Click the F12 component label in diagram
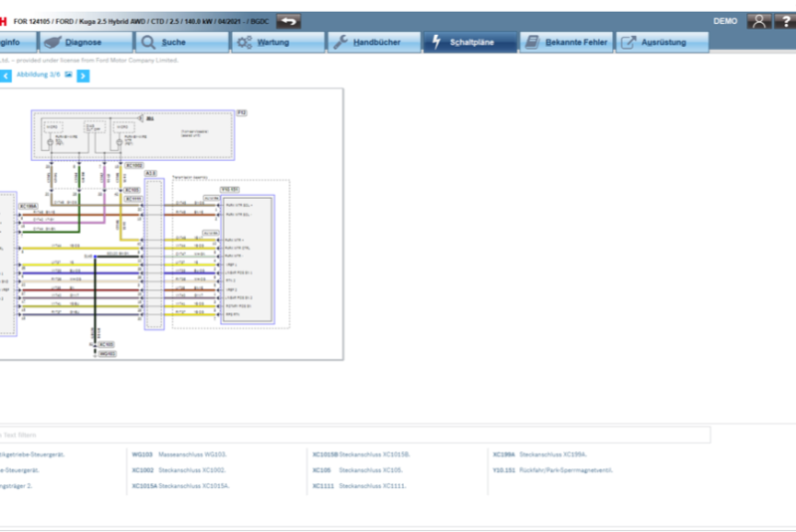This screenshot has width=796, height=532. point(241,112)
